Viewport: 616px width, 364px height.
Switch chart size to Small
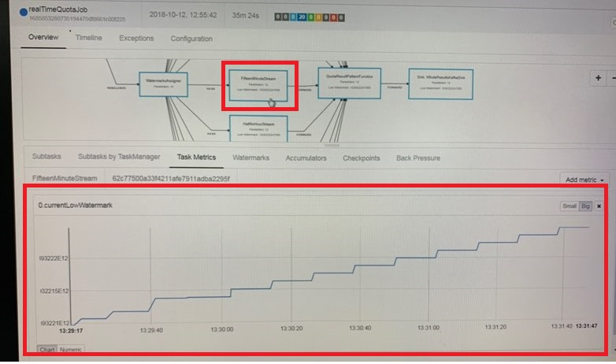coord(569,206)
